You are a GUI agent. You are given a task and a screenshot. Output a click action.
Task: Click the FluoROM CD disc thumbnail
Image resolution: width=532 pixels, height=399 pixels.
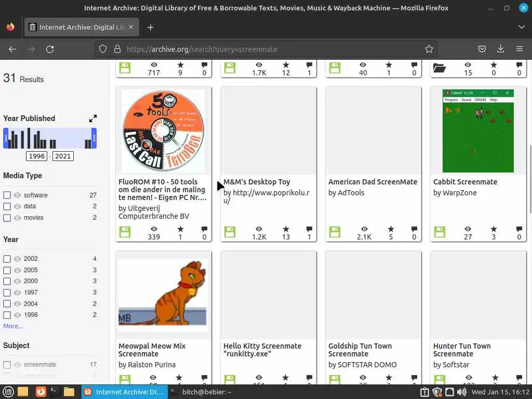163,131
